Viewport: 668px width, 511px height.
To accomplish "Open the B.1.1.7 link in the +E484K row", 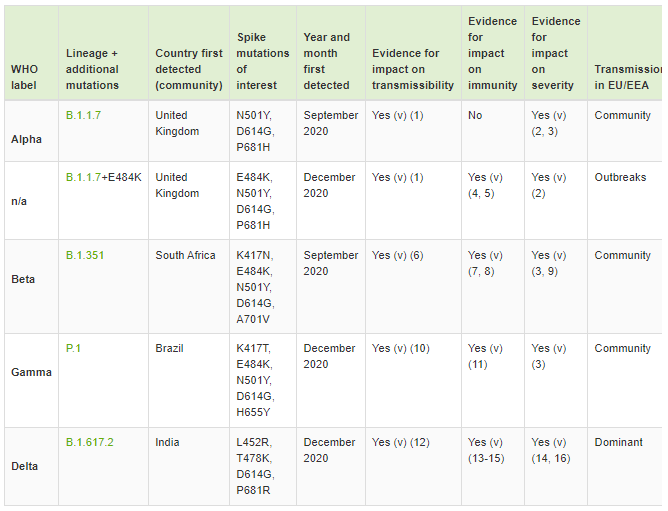I will click(83, 177).
